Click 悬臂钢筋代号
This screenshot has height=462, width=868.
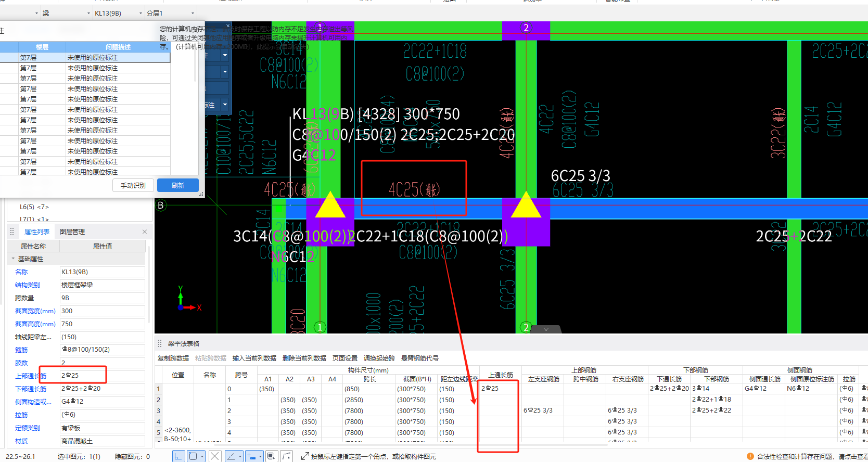pyautogui.click(x=420, y=358)
